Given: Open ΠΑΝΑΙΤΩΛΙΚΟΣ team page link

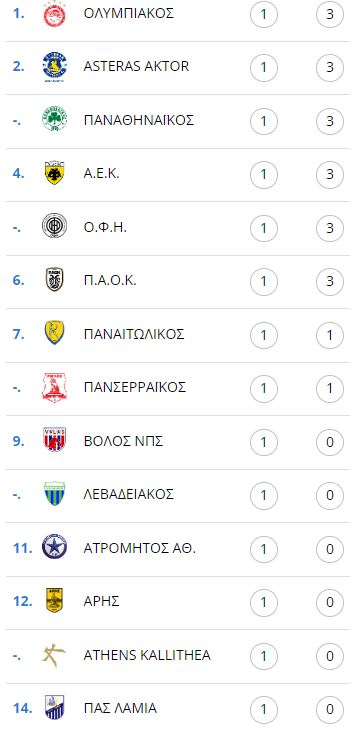Looking at the screenshot, I should pyautogui.click(x=134, y=334).
